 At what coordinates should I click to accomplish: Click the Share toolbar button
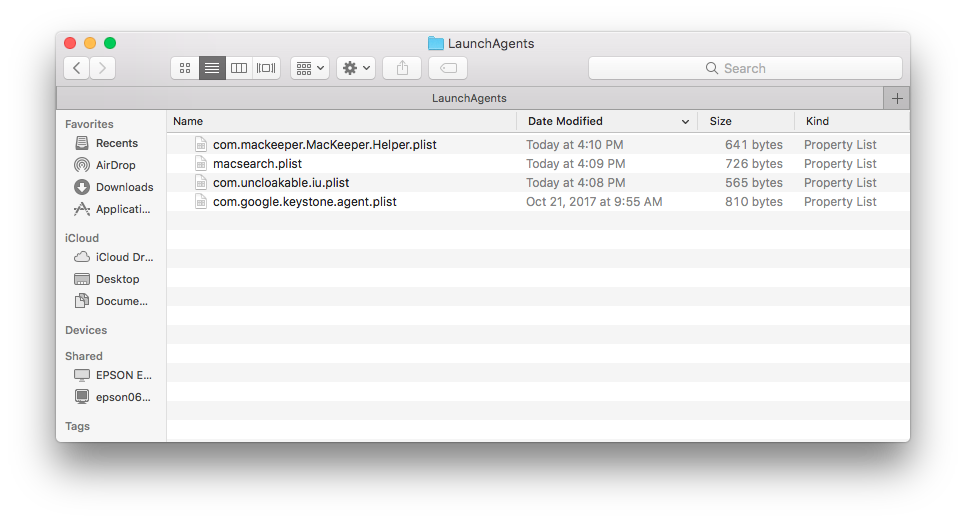(x=402, y=68)
